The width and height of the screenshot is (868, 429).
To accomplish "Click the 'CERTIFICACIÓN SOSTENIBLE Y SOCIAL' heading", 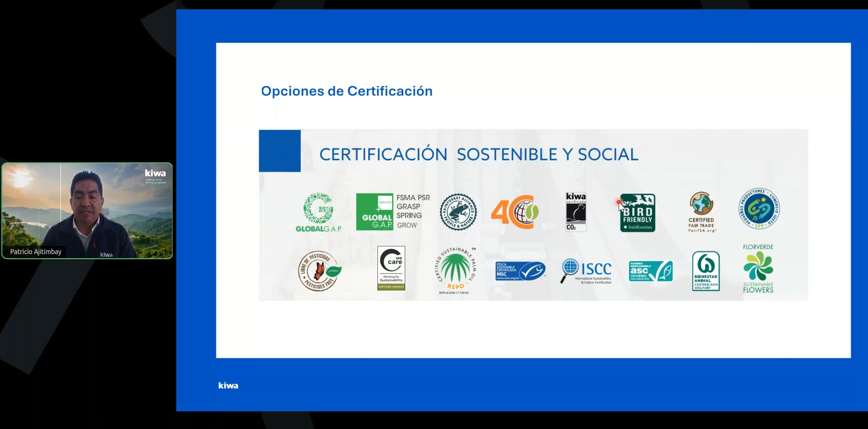I will click(x=479, y=154).
